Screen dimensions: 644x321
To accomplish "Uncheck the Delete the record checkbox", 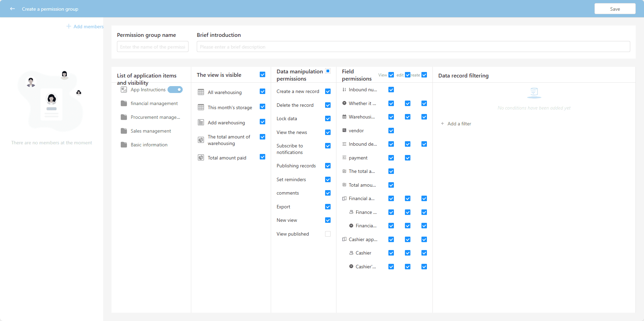I will (328, 105).
